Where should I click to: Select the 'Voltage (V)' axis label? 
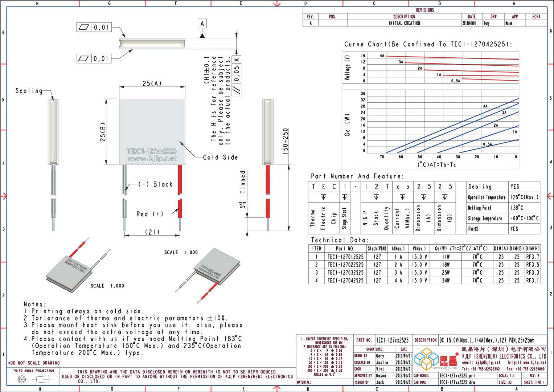click(348, 68)
